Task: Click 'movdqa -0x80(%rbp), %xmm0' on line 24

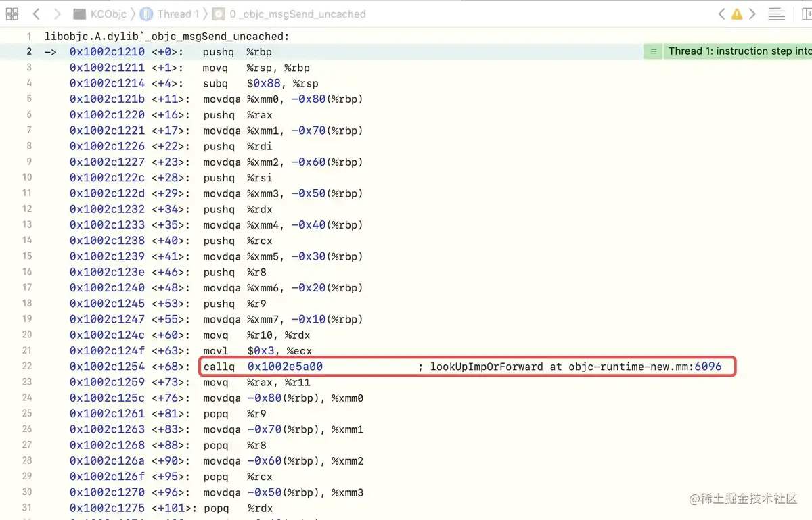Action: 284,398
